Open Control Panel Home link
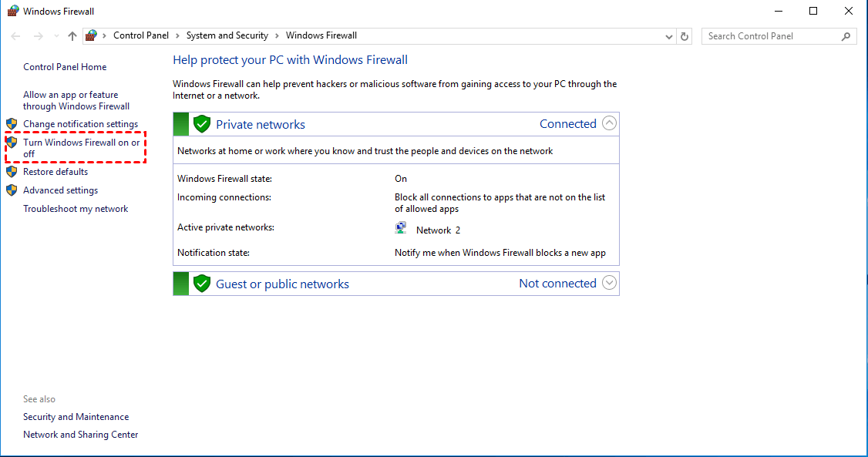 65,67
